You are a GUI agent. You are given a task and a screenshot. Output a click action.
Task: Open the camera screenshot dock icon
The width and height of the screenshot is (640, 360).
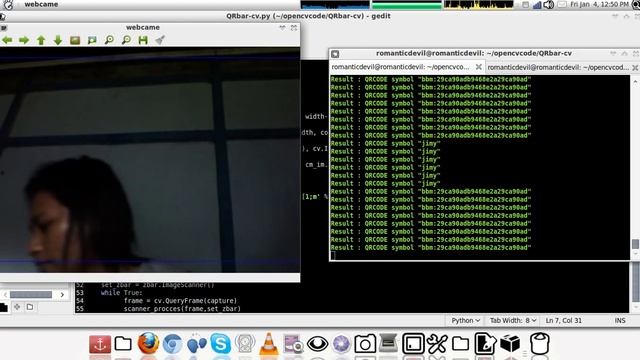click(x=365, y=344)
